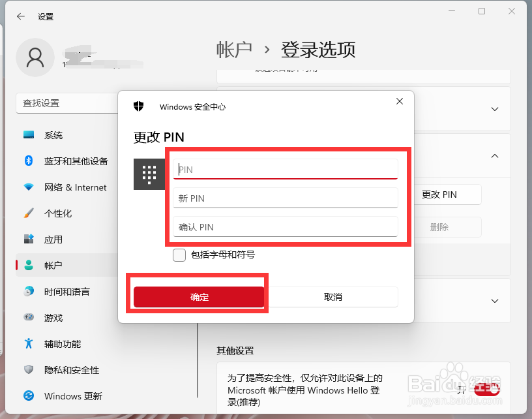Click the Privacy shield icon in sidebar
Viewport: 532px width, 419px height.
pyautogui.click(x=29, y=369)
